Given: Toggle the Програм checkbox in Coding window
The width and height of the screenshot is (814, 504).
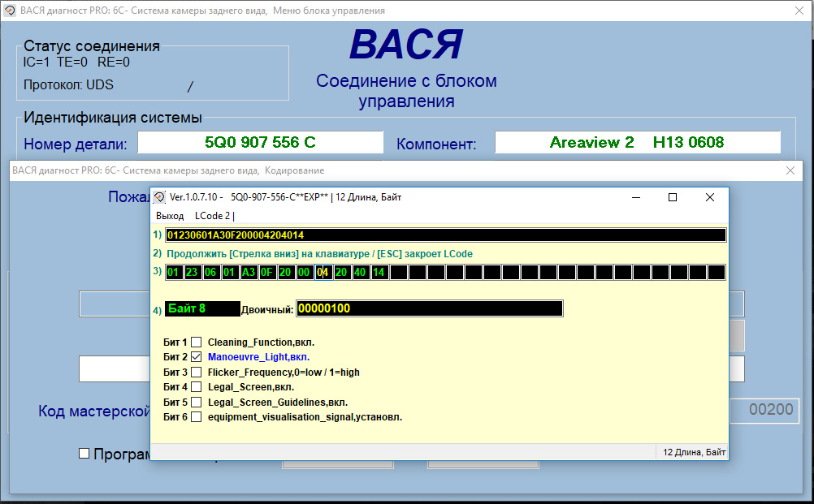Looking at the screenshot, I should point(84,454).
